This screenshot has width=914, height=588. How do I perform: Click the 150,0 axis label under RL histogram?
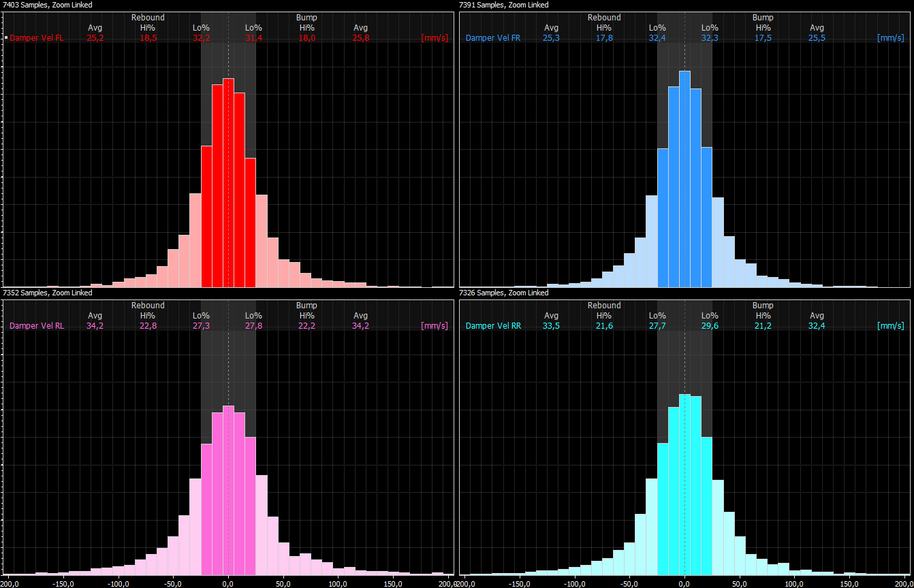pyautogui.click(x=393, y=583)
